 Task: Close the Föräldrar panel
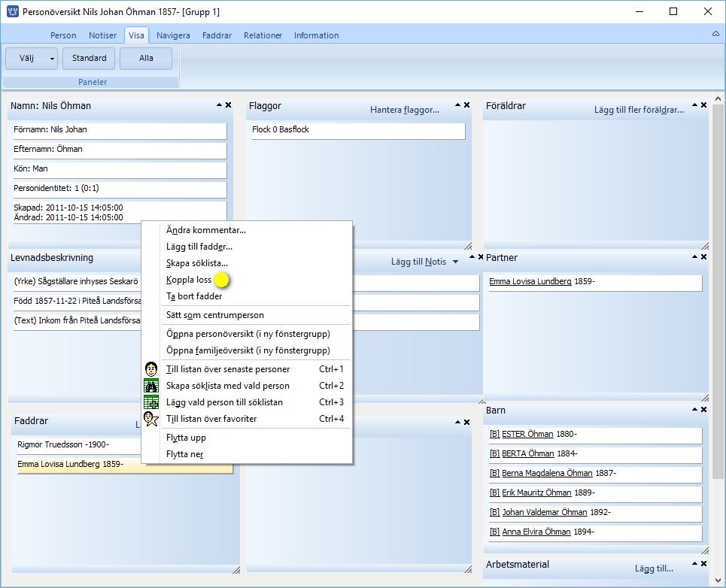pos(703,105)
